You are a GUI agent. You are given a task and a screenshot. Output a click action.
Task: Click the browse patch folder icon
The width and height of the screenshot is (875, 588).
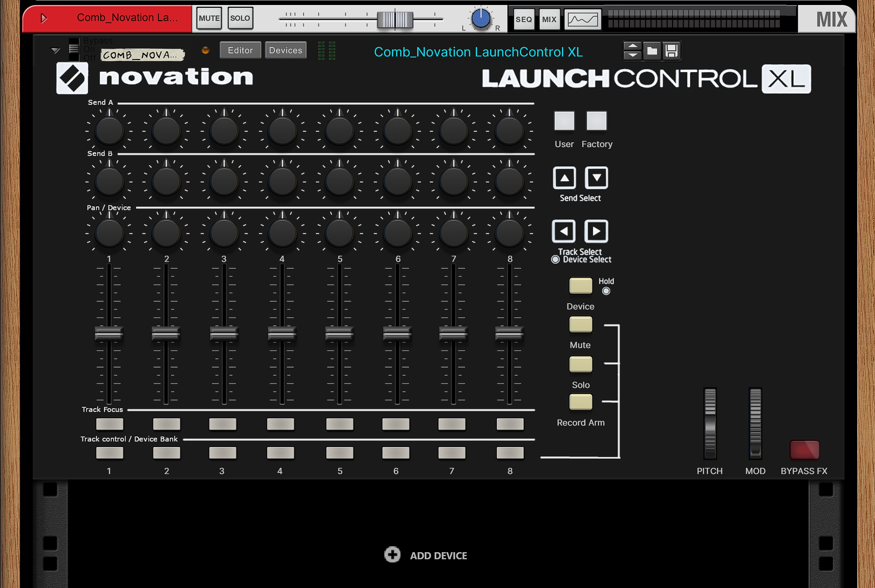pos(652,51)
